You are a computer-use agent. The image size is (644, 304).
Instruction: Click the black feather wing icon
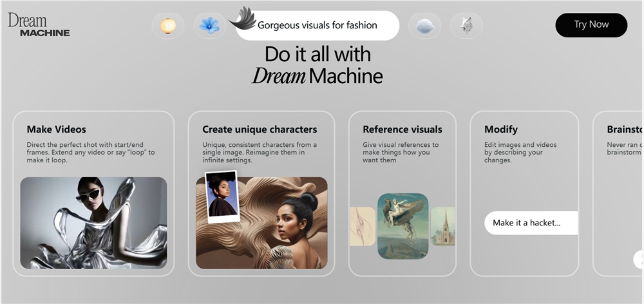242,18
